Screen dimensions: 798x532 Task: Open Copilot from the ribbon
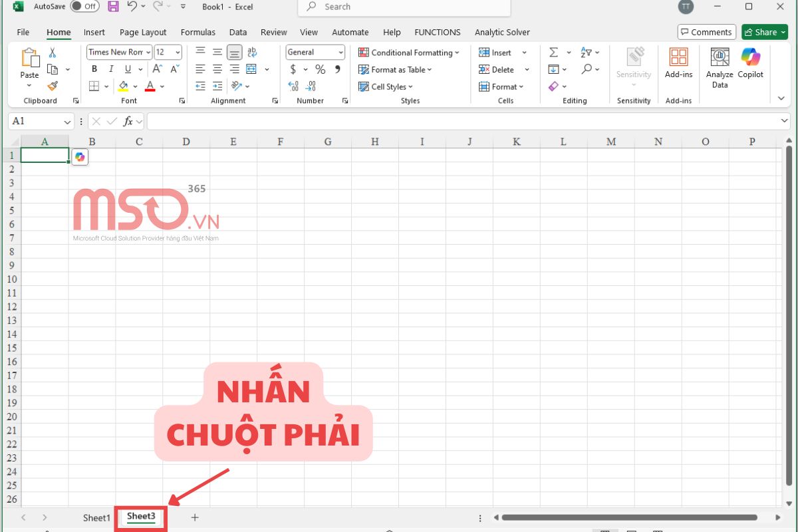(751, 63)
